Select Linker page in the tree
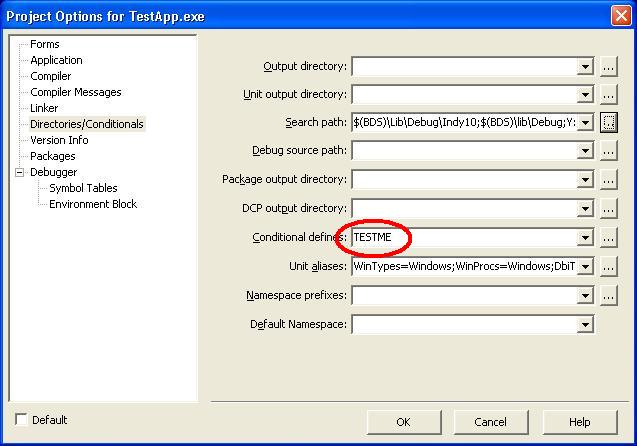The width and height of the screenshot is (637, 446). pos(44,108)
